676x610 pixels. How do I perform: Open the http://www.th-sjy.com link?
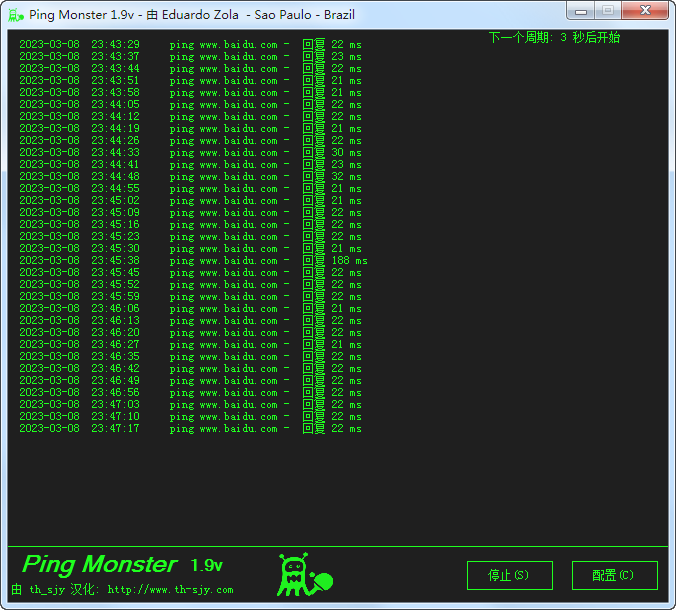tap(170, 590)
